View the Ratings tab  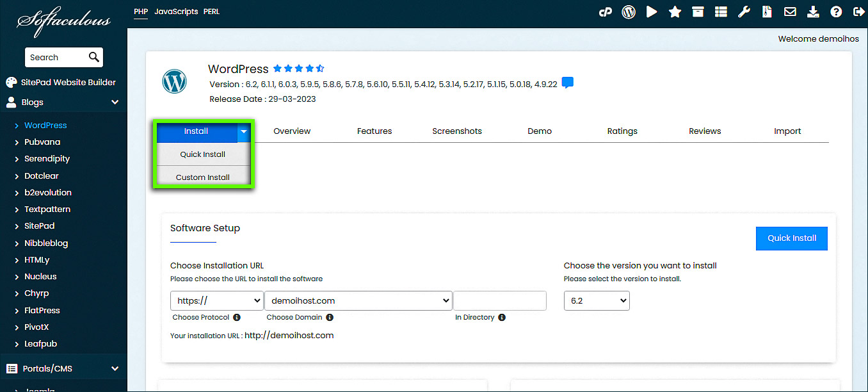coord(622,131)
